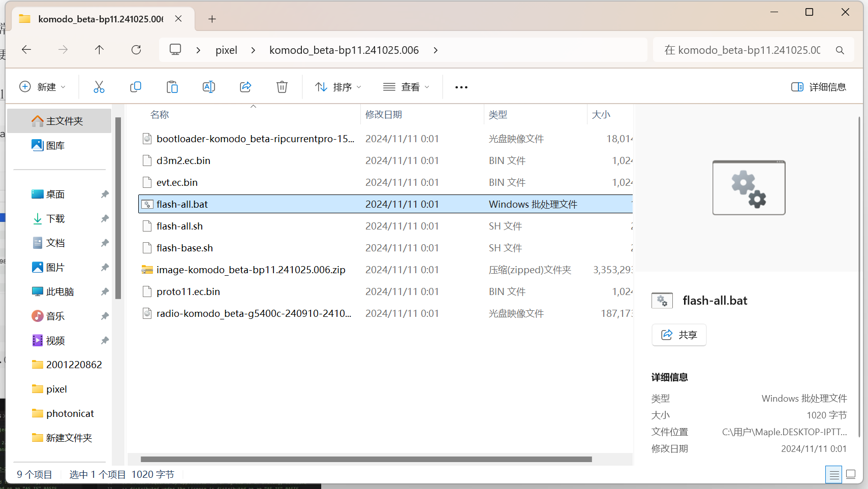Open the See more ellipsis menu
Screen dimensions: 868x489
(x=461, y=86)
